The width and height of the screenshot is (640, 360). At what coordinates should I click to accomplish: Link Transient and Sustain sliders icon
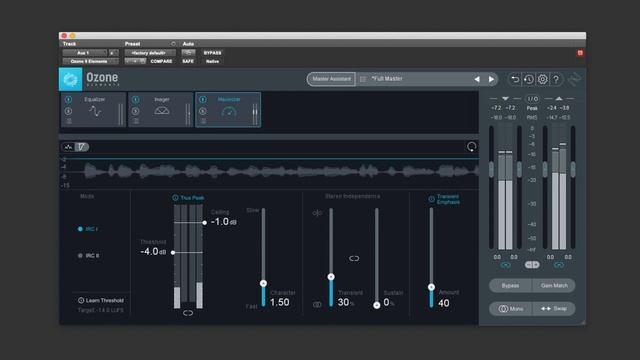[354, 258]
